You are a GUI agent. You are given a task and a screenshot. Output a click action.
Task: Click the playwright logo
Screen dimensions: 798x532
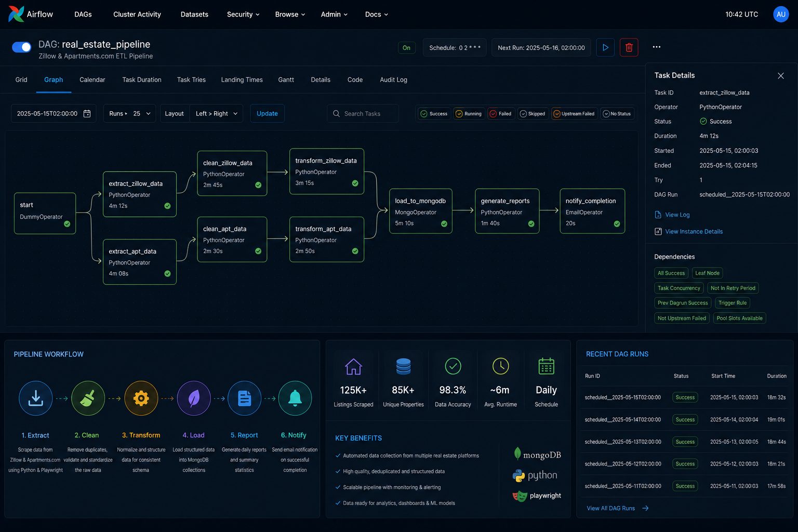click(x=537, y=496)
